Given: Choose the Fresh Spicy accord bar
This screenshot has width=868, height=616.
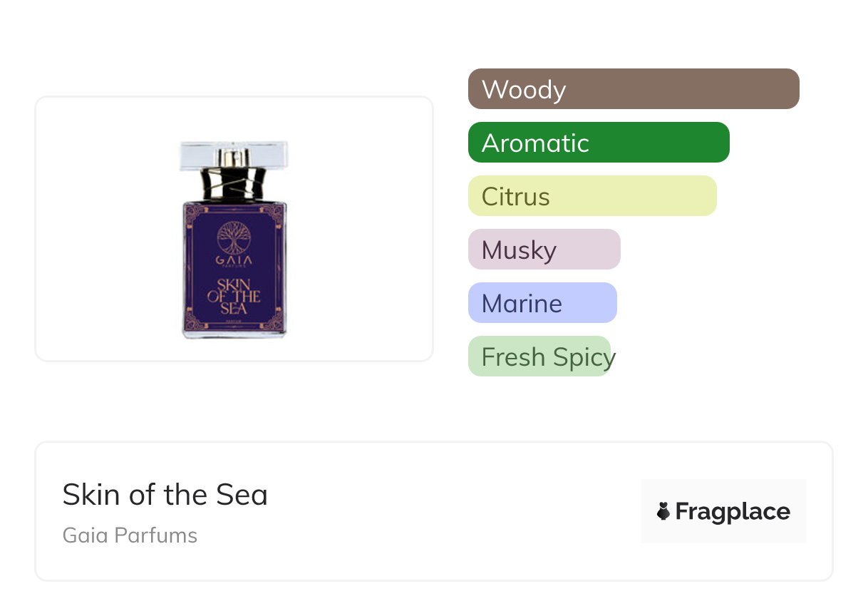Looking at the screenshot, I should [x=539, y=356].
